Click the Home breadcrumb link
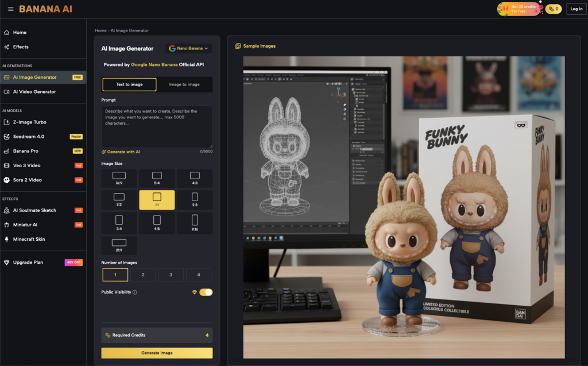This screenshot has width=588, height=366. coord(100,30)
